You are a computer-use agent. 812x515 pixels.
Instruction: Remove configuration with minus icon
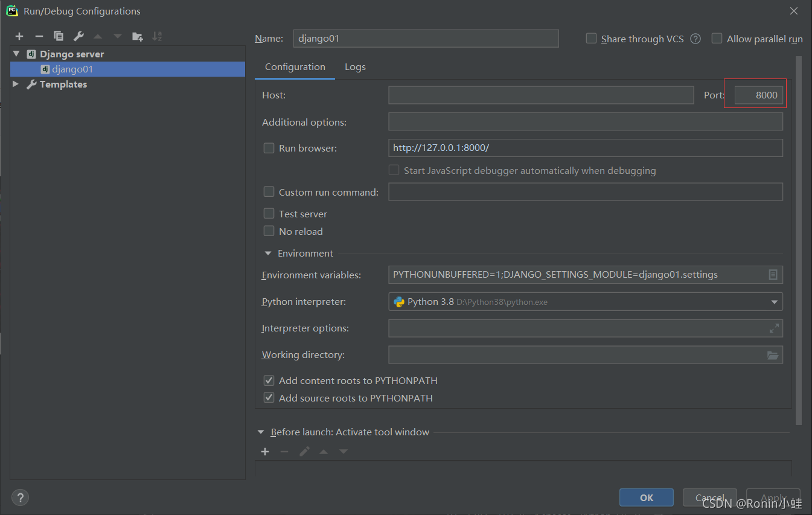click(39, 37)
